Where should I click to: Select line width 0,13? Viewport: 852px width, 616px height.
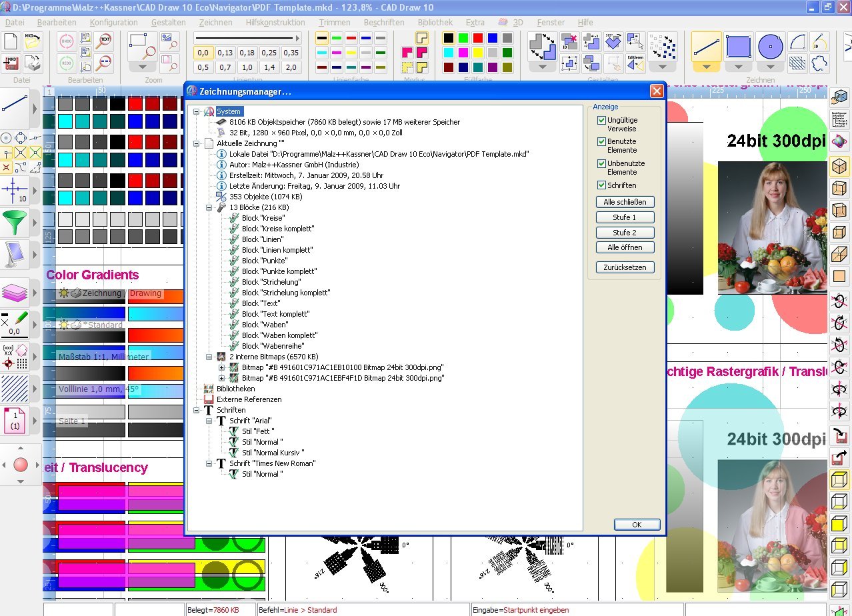click(x=225, y=53)
